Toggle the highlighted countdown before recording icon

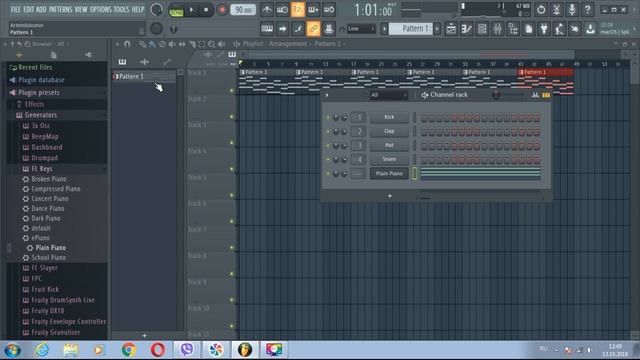[298, 10]
